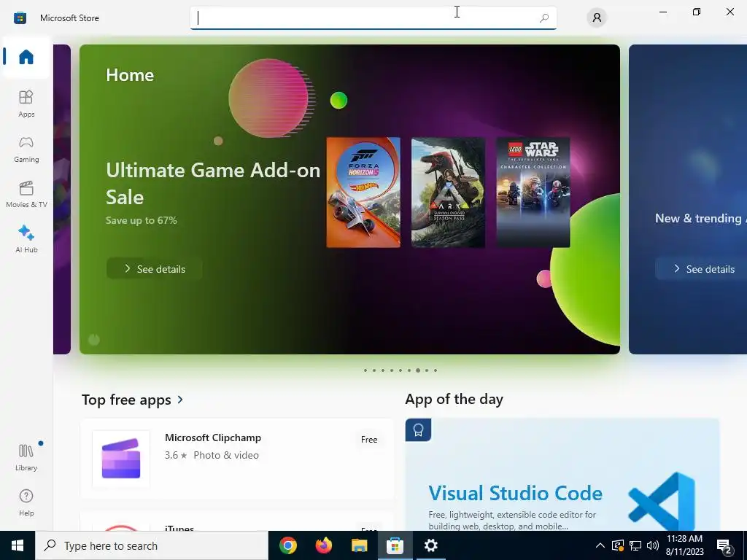The width and height of the screenshot is (747, 560).
Task: Click the Free label for Clipchamp
Action: 369,440
